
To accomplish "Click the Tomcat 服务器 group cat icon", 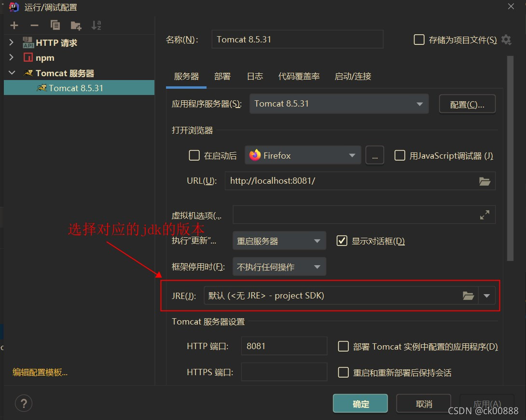I will 28,73.
